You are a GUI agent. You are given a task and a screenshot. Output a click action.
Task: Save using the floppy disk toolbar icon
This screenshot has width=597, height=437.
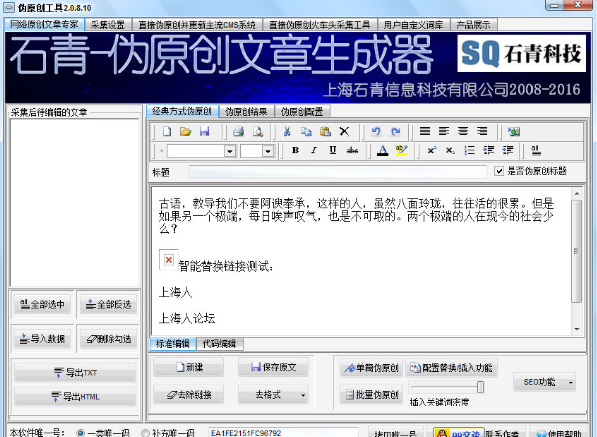pyautogui.click(x=204, y=132)
